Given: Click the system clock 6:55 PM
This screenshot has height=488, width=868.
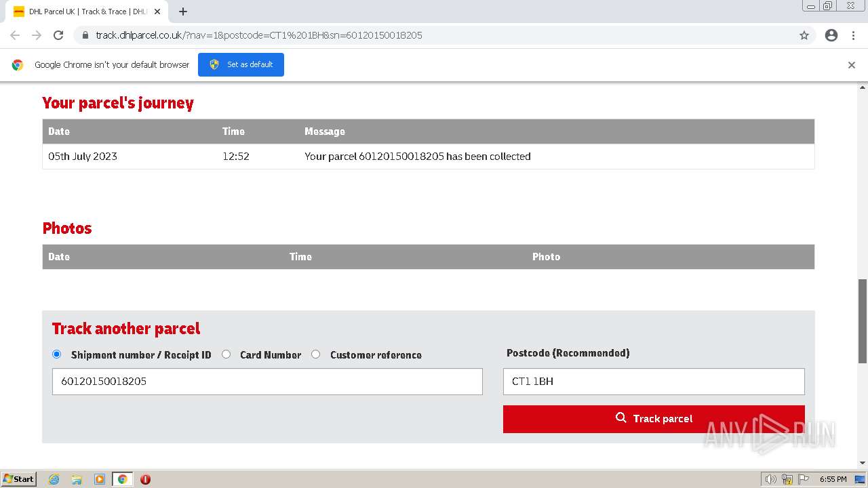Looking at the screenshot, I should 833,479.
